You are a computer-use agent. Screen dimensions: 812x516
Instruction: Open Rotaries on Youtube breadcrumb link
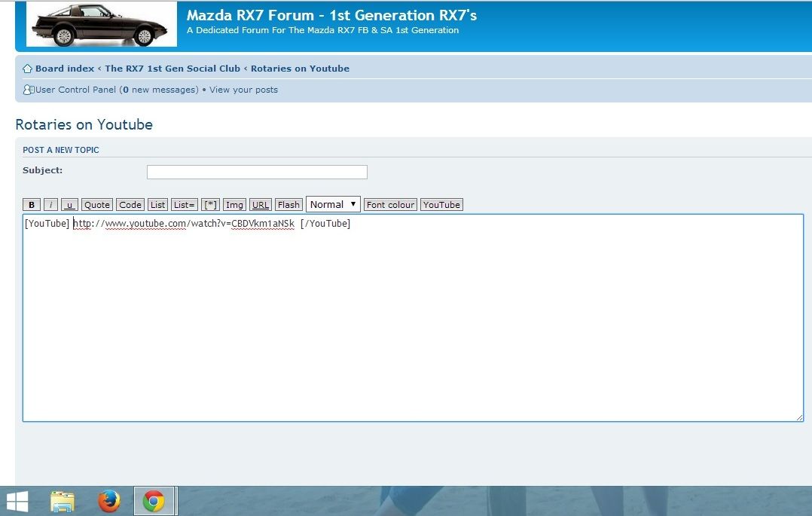(x=300, y=69)
